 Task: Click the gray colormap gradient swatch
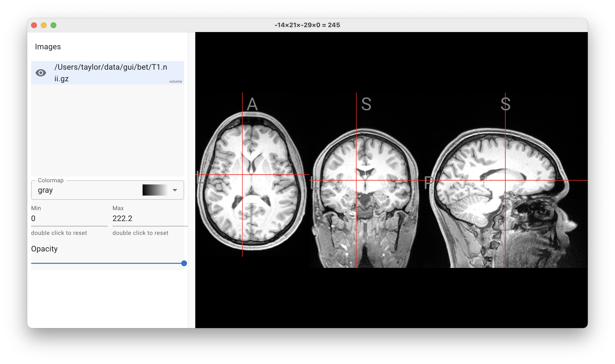[x=155, y=190]
